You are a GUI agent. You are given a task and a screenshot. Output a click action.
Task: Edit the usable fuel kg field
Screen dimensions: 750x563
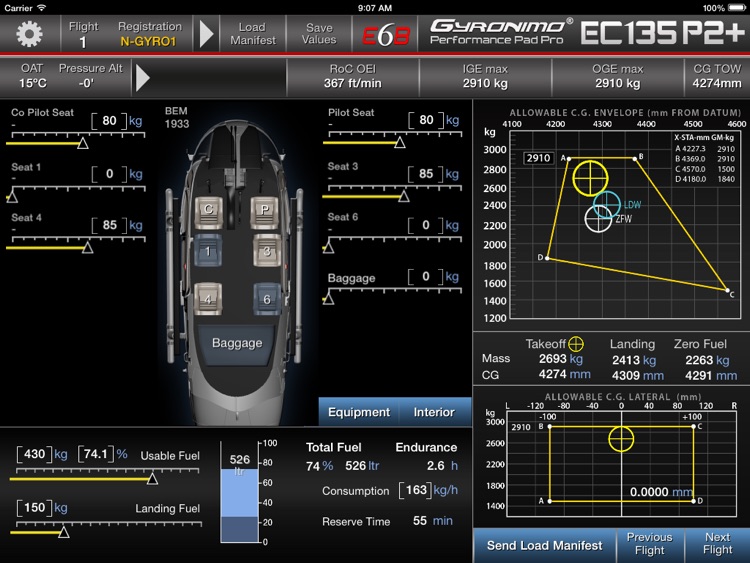[x=34, y=454]
